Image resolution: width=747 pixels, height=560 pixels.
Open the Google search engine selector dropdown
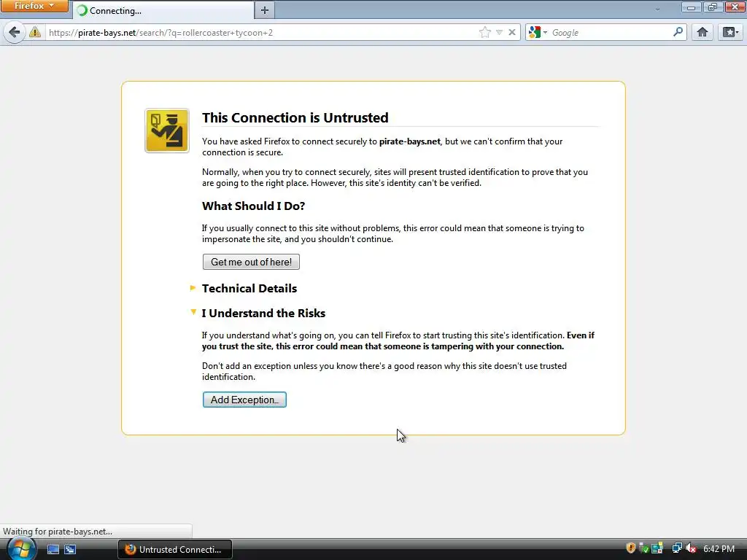click(x=538, y=32)
